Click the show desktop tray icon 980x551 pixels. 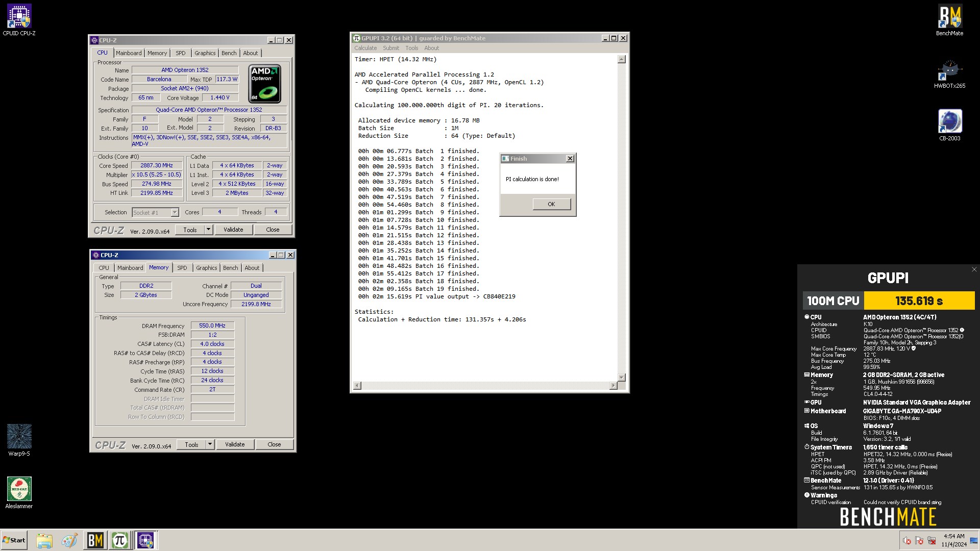[x=974, y=540]
